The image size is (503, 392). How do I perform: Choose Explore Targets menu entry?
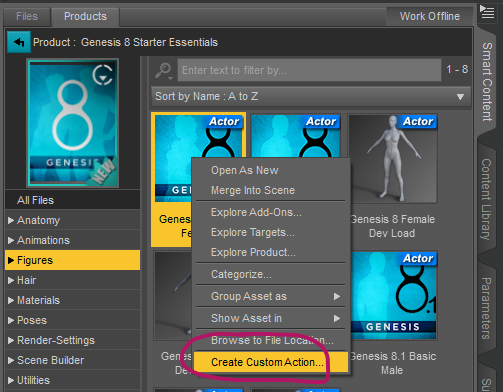(x=271, y=232)
